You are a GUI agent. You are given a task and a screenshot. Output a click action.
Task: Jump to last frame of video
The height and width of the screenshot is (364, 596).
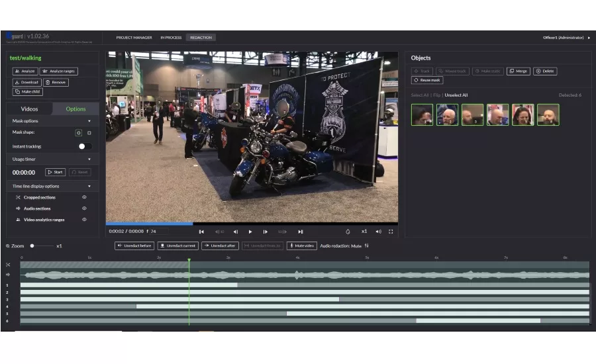point(301,232)
